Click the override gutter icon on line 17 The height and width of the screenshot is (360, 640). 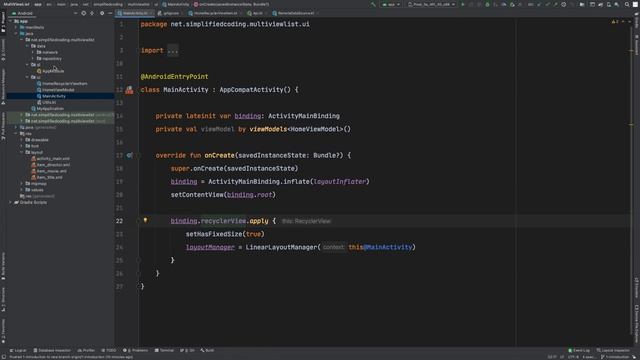pyautogui.click(x=129, y=155)
